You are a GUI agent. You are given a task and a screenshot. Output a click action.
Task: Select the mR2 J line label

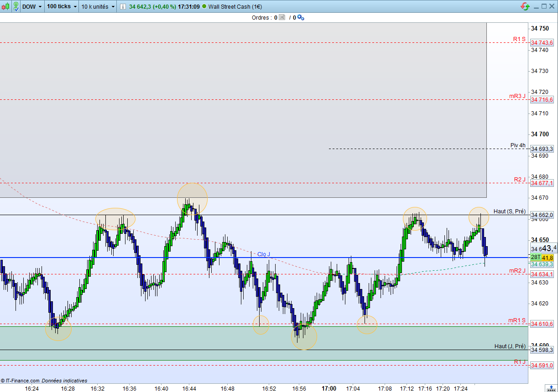click(517, 271)
